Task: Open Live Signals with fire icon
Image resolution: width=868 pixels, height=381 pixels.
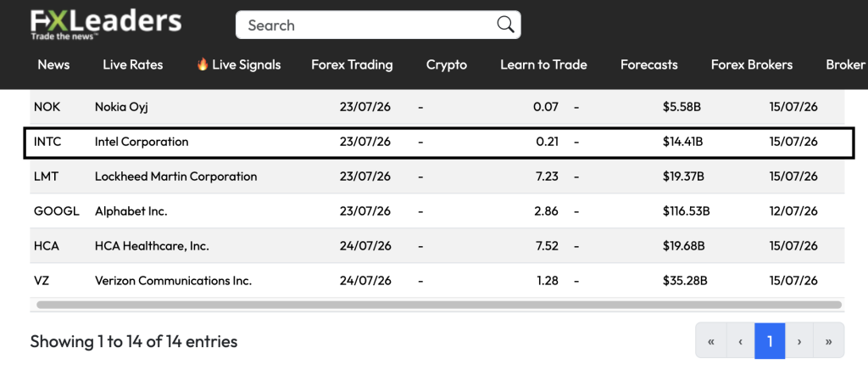Action: coord(238,64)
